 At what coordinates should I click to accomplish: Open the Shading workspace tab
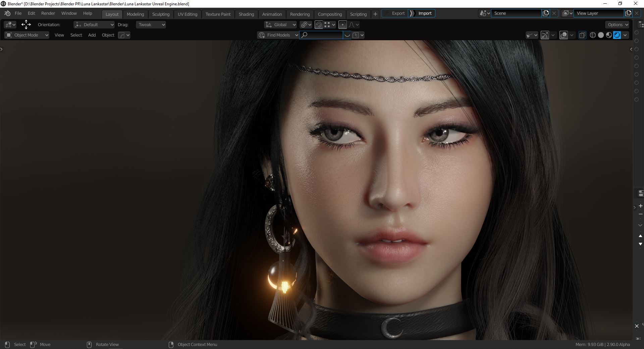pos(246,14)
